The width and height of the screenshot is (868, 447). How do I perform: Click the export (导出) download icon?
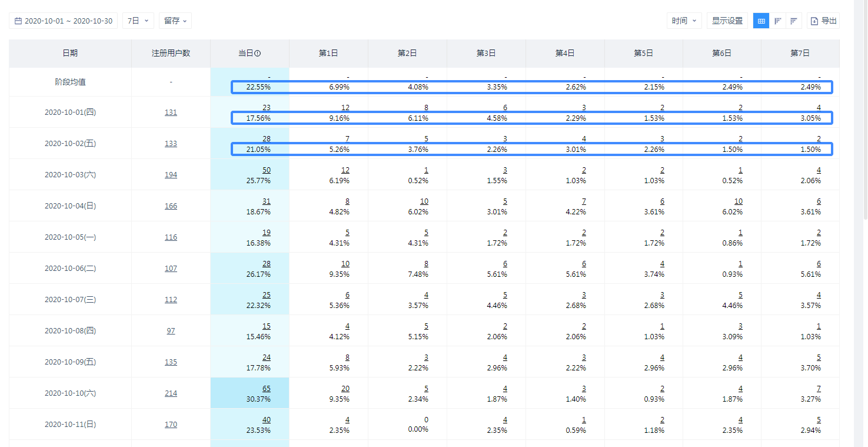[814, 21]
